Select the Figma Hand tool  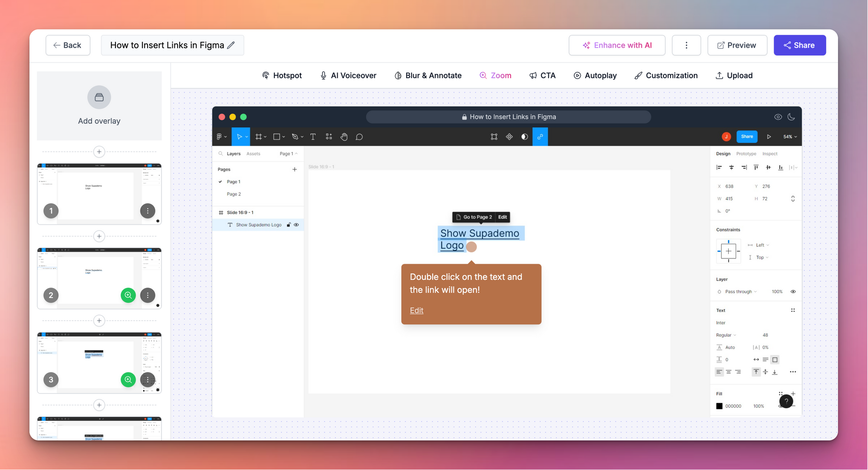344,137
